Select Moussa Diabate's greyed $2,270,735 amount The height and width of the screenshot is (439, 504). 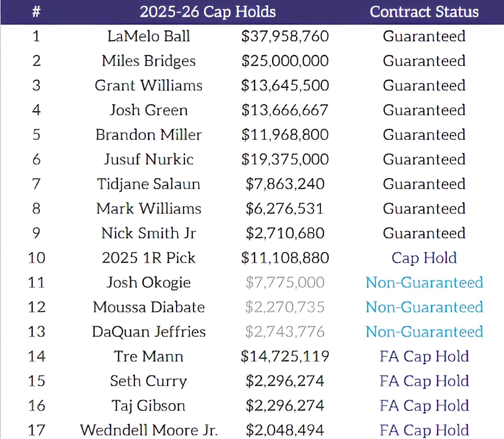click(285, 307)
